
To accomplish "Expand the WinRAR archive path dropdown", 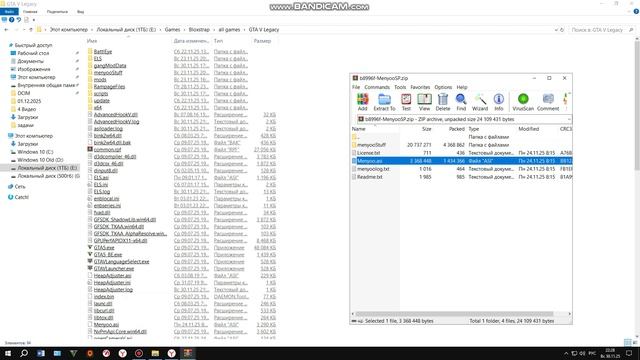I will pyautogui.click(x=569, y=119).
